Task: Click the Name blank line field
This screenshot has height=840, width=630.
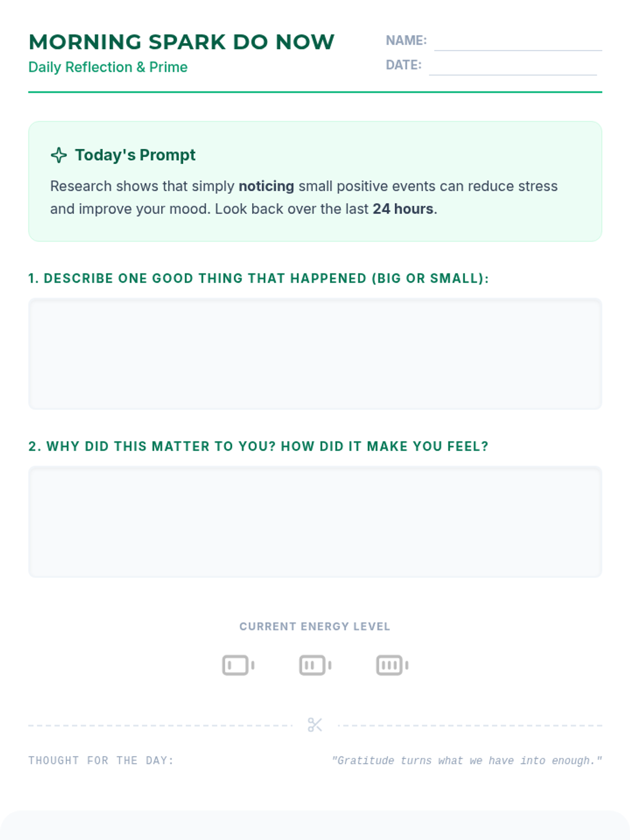Action: click(x=518, y=41)
